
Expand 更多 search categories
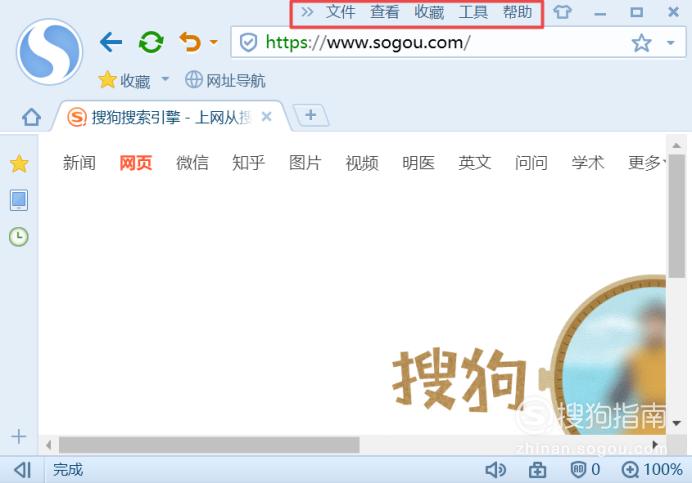[646, 163]
